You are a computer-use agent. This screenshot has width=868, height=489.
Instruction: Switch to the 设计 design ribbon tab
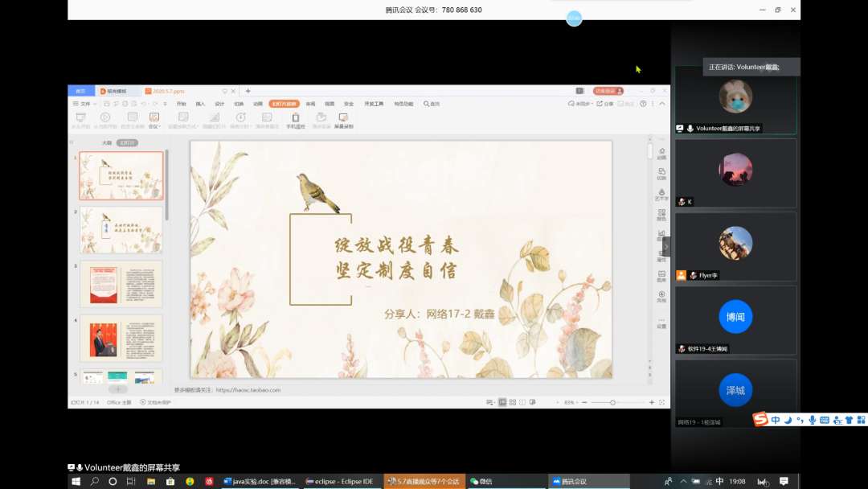click(219, 104)
